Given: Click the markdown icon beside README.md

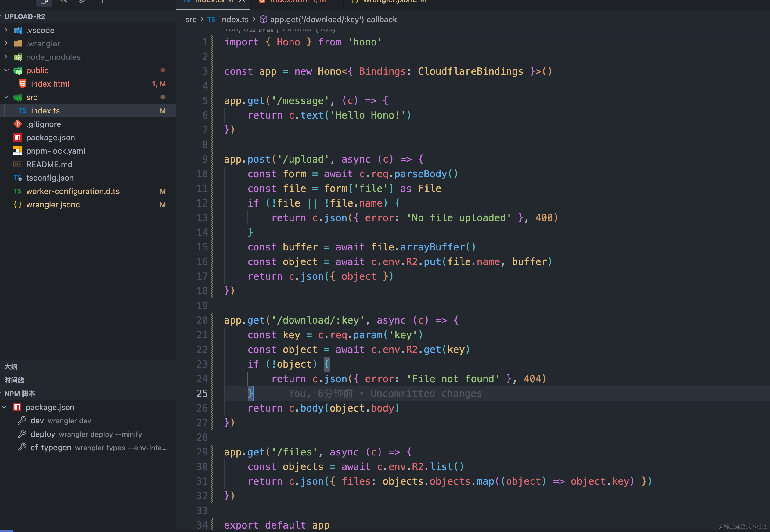Looking at the screenshot, I should 18,164.
